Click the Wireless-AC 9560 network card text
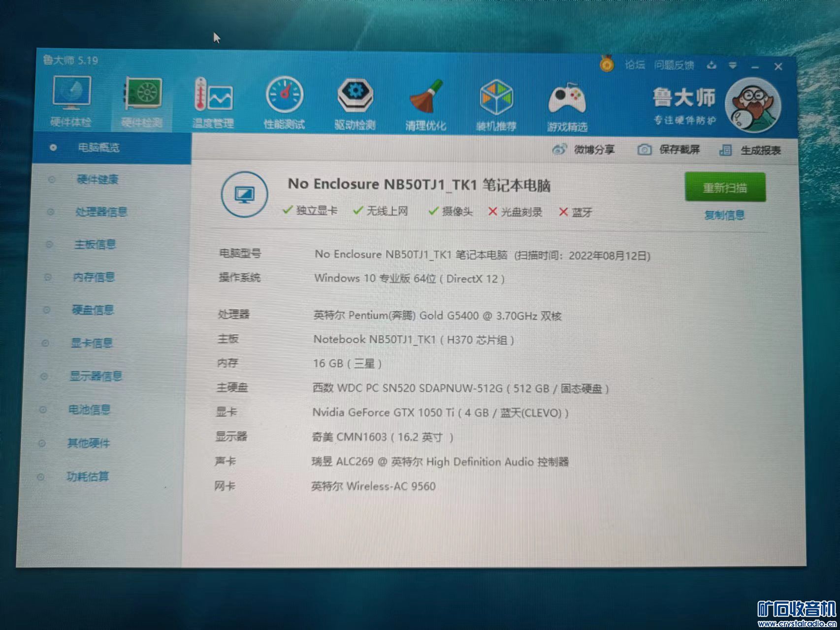Viewport: 840px width, 630px height. (374, 486)
